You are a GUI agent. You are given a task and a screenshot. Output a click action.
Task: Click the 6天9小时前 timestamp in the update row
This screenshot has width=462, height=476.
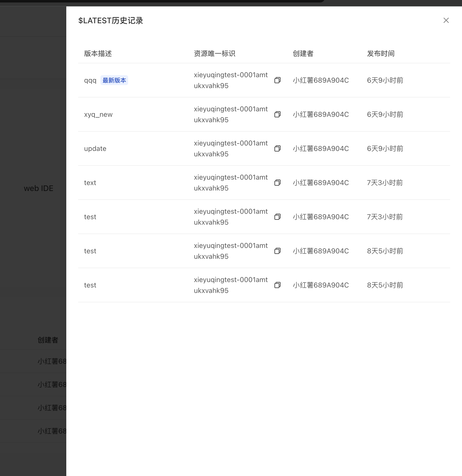385,149
